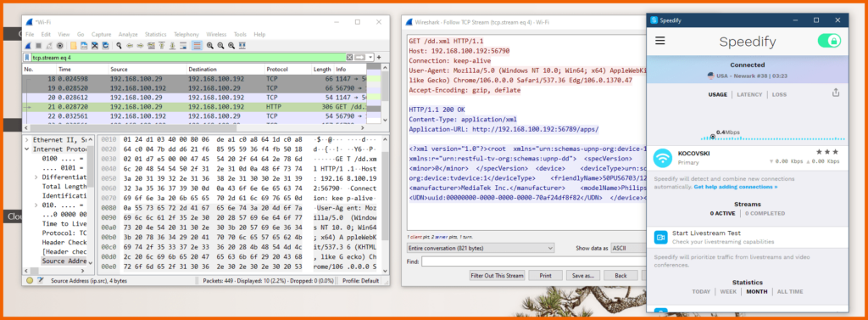Toggle packet colorization in Wireshark toolbar
868x320 pixels.
point(197,46)
